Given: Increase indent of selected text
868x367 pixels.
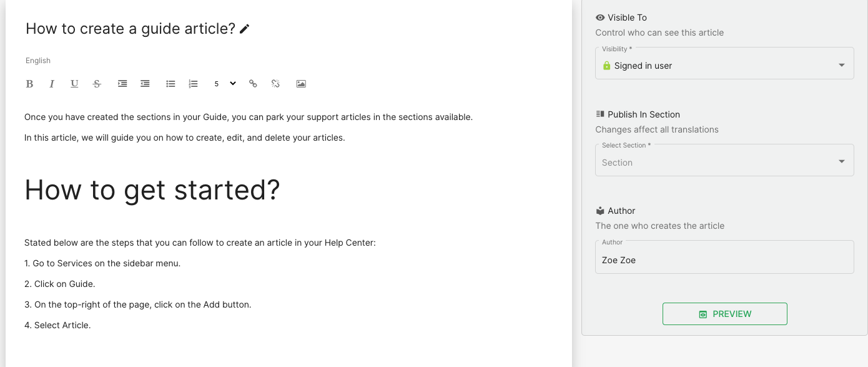Looking at the screenshot, I should [122, 84].
